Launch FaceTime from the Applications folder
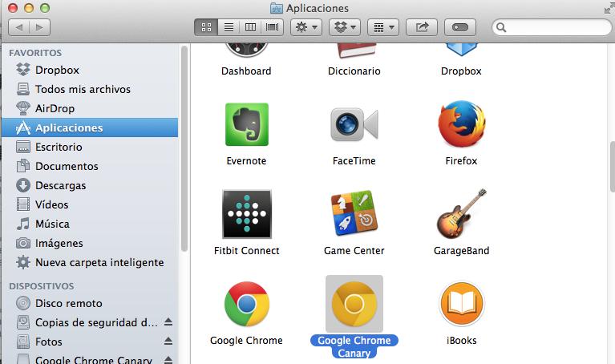615x364 pixels. (x=354, y=124)
